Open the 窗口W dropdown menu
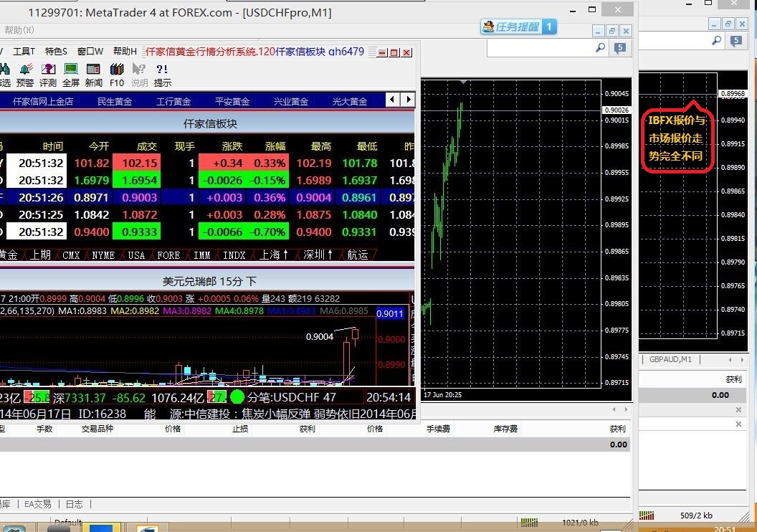The width and height of the screenshot is (757, 532). point(90,52)
